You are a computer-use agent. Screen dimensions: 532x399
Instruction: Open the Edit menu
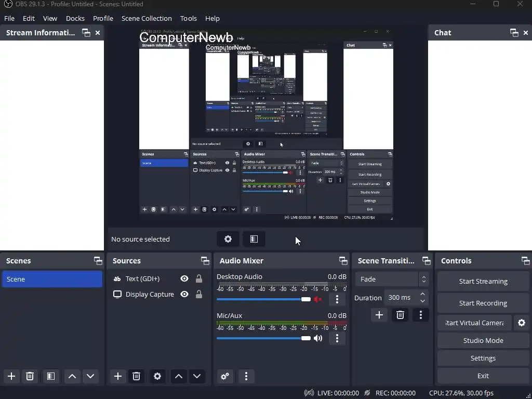29,18
